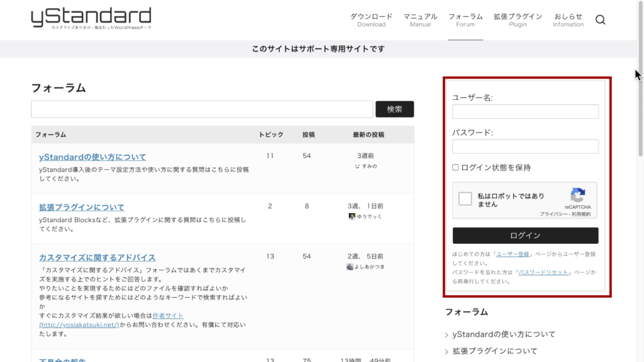Click the 2週、5日前 latest post time
The height and width of the screenshot is (362, 644).
tap(365, 256)
